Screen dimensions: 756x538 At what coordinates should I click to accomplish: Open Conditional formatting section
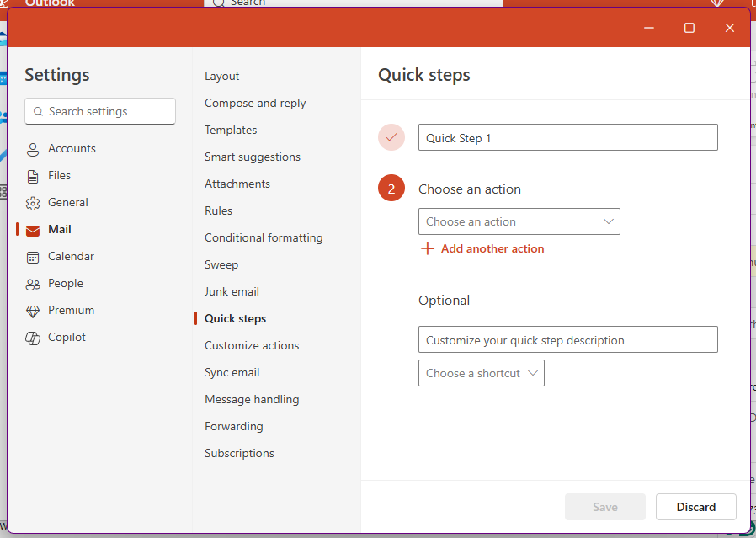(x=264, y=238)
